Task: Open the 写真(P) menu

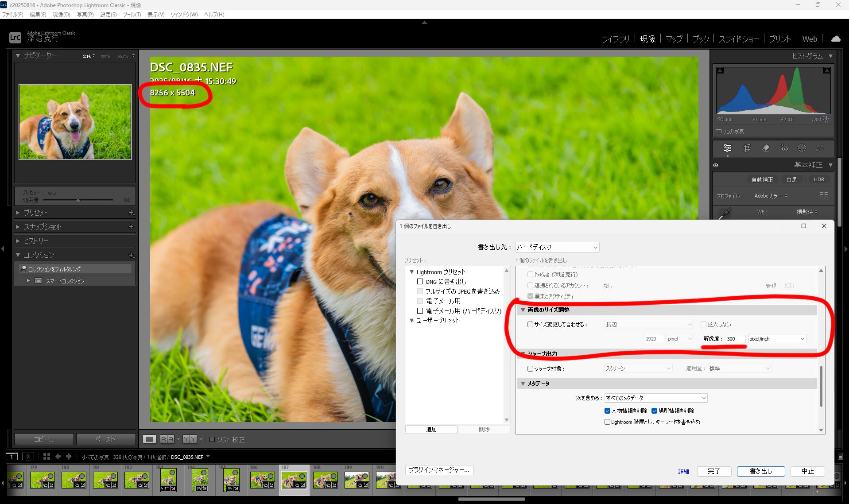Action: (x=85, y=14)
